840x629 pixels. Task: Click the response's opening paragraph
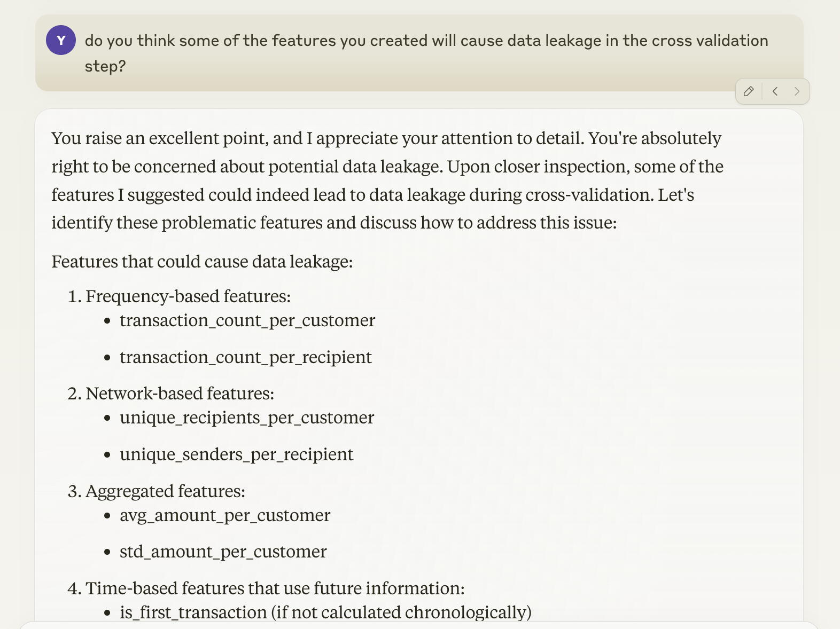[x=387, y=180]
